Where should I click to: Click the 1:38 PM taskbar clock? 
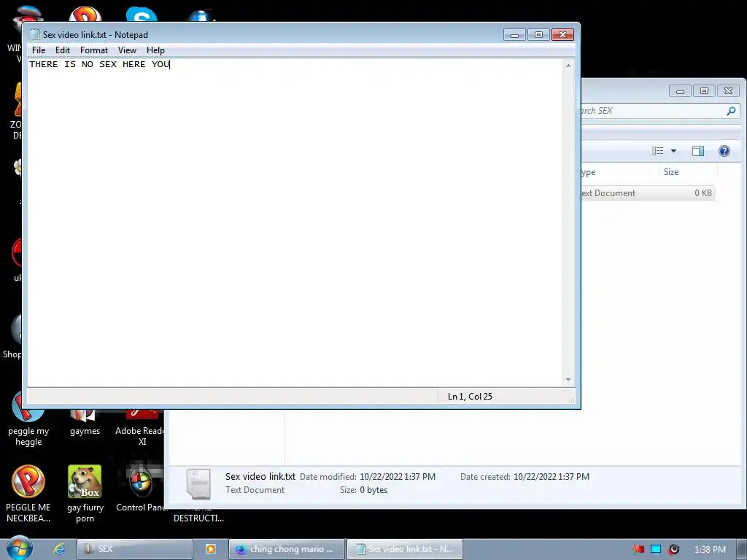pyautogui.click(x=710, y=550)
